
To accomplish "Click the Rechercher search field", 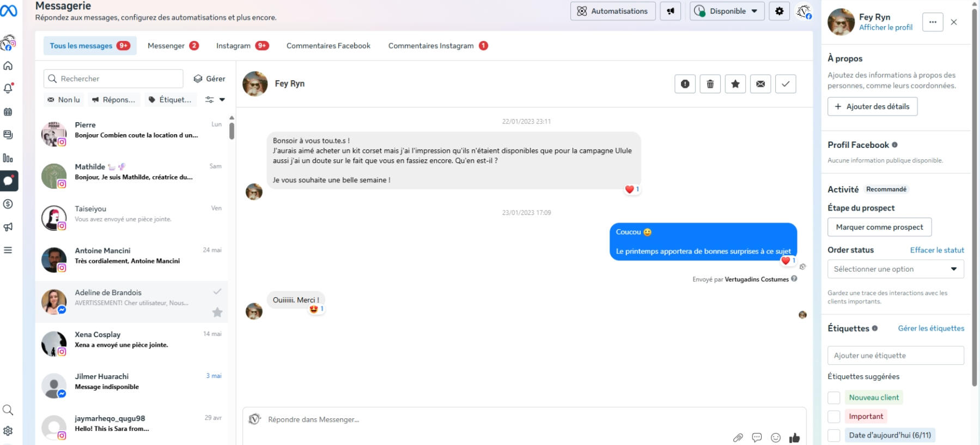I will click(113, 79).
